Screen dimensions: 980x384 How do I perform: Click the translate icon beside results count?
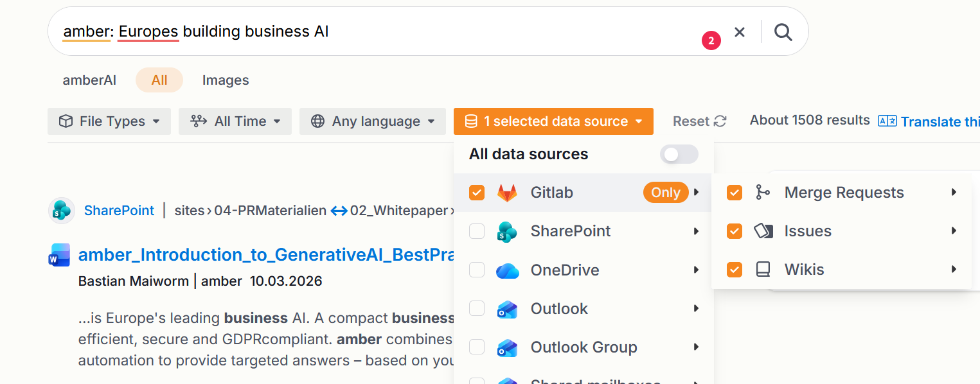(x=887, y=121)
